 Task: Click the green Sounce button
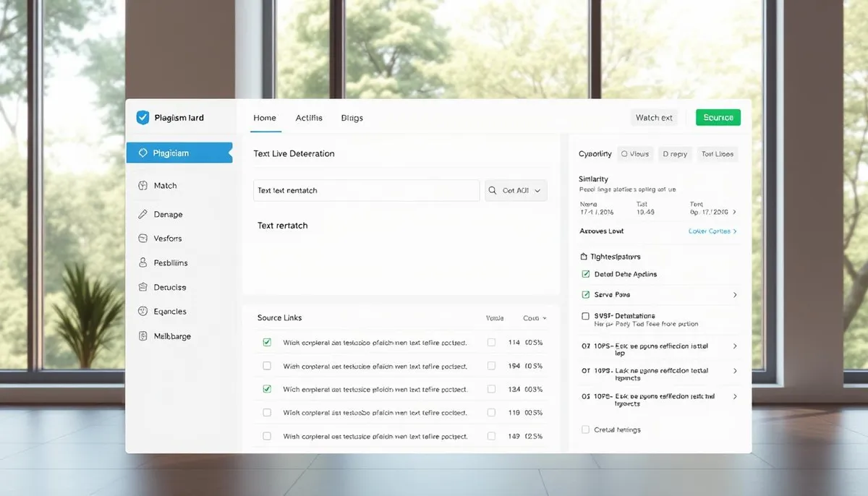[718, 118]
